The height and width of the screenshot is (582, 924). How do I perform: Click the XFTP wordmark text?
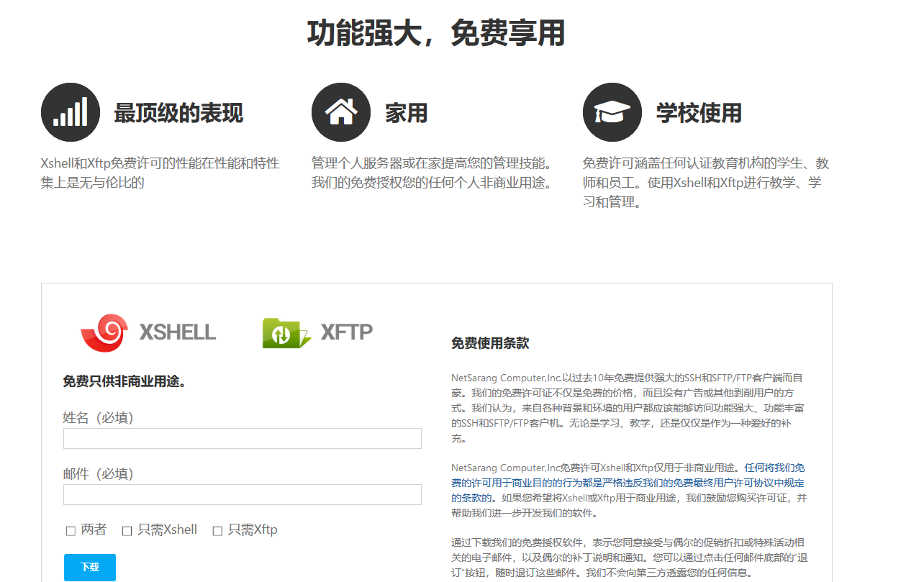pos(347,332)
